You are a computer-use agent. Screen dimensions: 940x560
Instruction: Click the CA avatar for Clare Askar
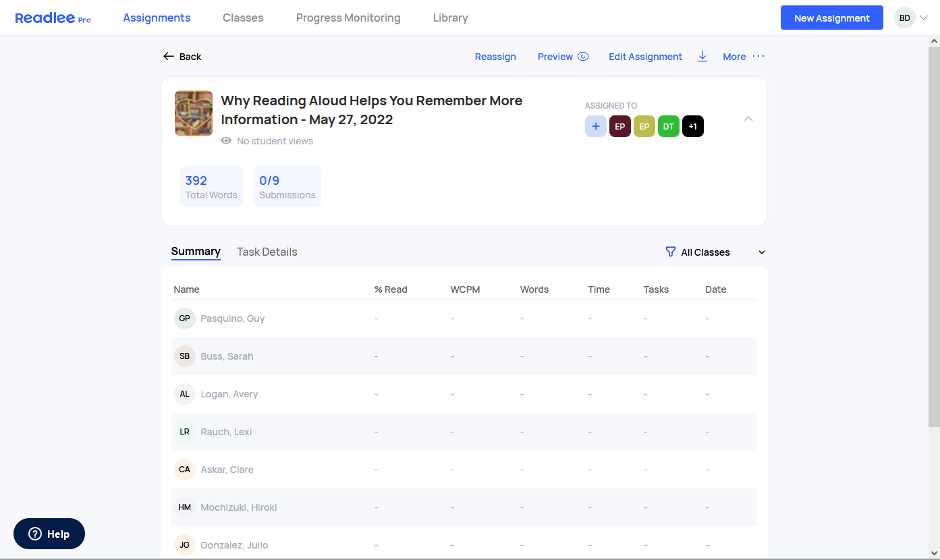click(185, 470)
